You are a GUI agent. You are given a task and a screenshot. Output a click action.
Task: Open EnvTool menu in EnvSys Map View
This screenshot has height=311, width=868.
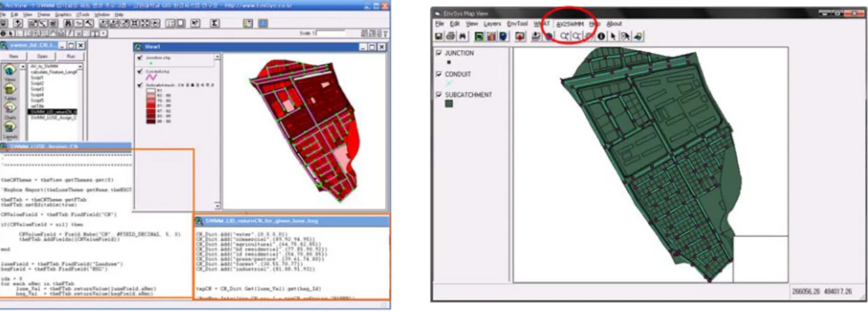coord(518,23)
